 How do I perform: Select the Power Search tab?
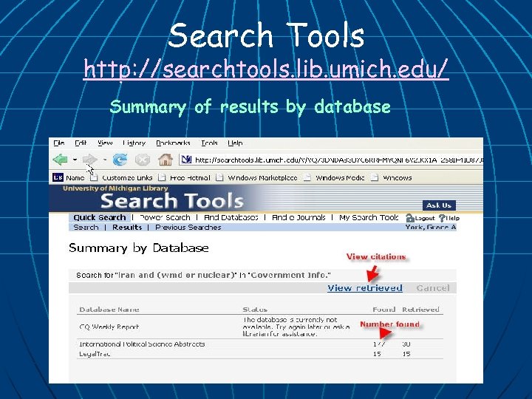click(x=165, y=217)
